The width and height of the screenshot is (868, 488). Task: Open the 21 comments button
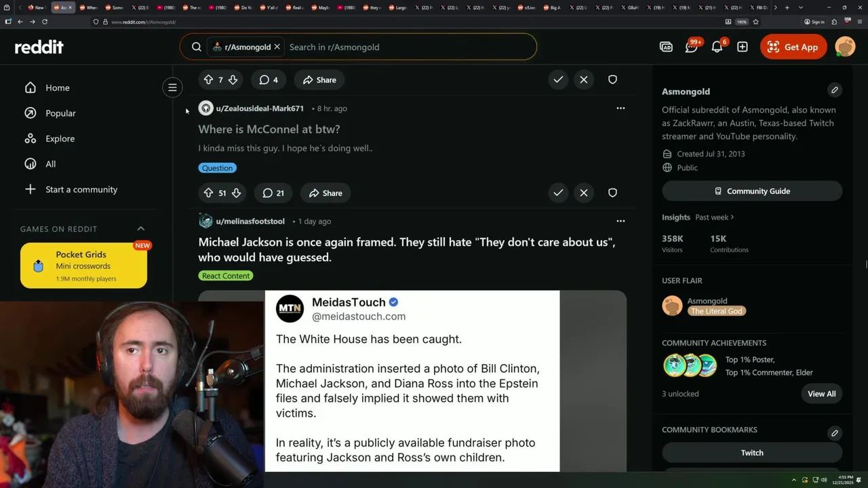(273, 193)
